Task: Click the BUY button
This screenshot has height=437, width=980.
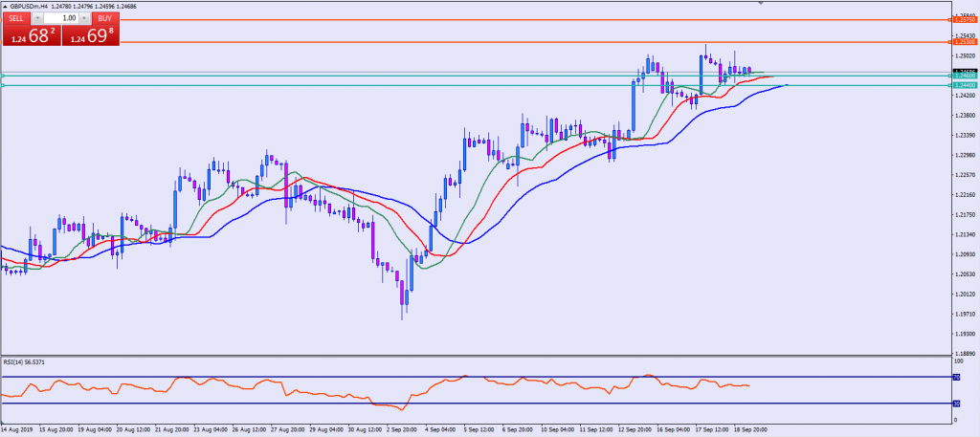Action: click(x=102, y=18)
